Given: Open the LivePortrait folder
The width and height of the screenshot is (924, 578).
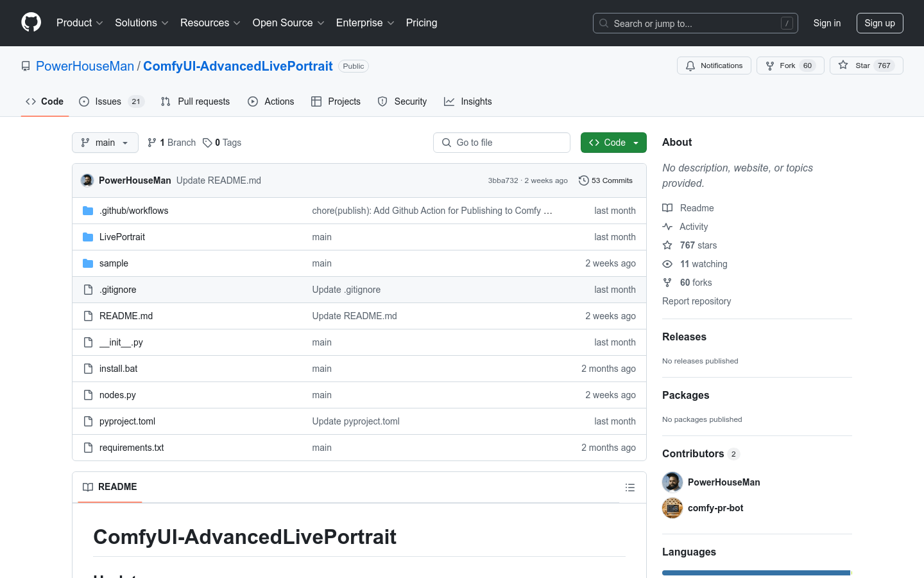Looking at the screenshot, I should (122, 237).
